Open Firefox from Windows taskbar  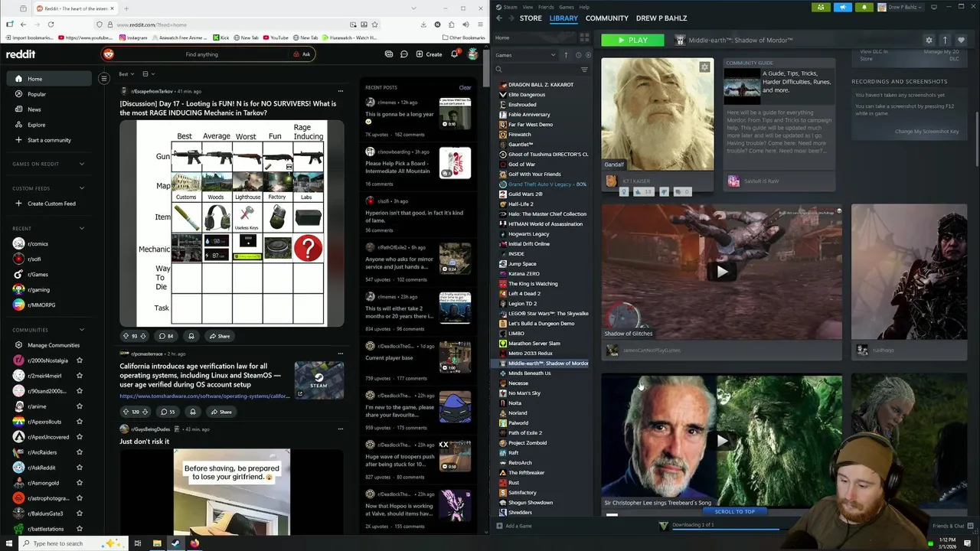[x=194, y=543]
